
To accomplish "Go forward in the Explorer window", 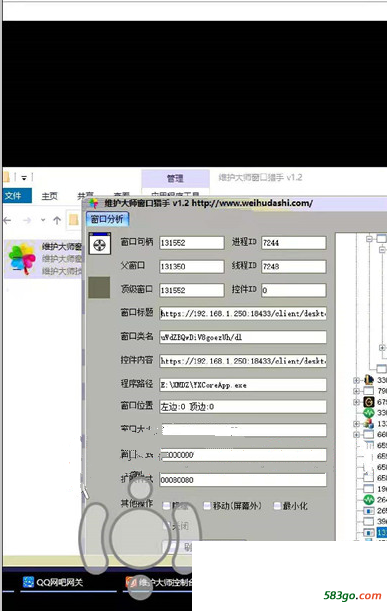I will click(27, 221).
